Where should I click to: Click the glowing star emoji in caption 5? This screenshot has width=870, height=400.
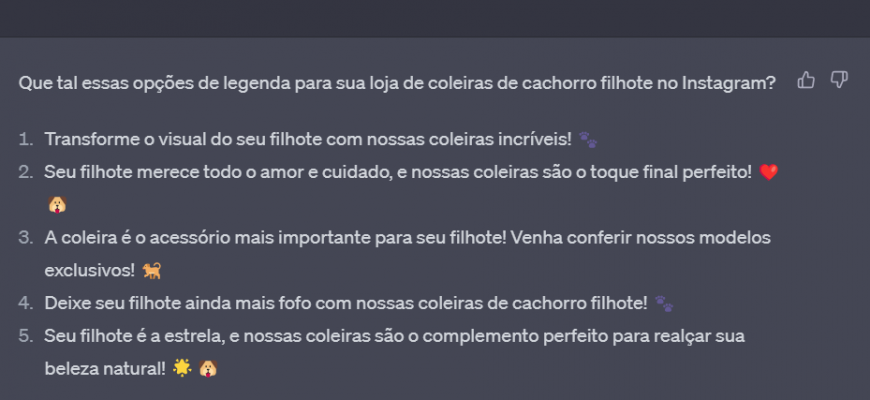[x=182, y=368]
